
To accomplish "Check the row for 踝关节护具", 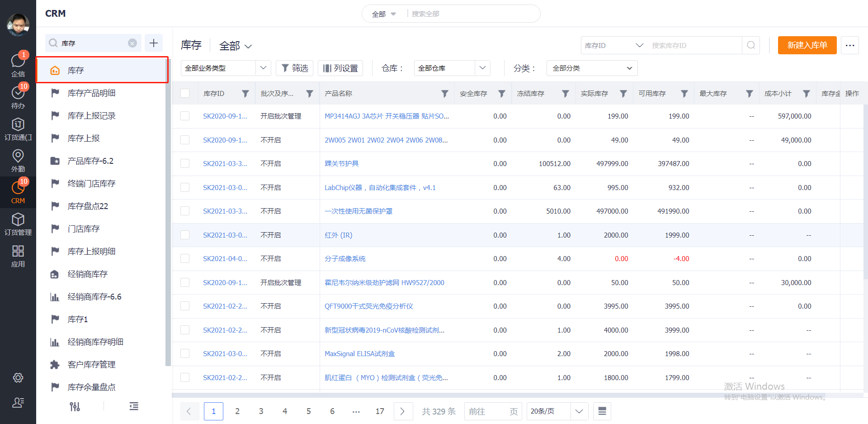I will click(185, 163).
